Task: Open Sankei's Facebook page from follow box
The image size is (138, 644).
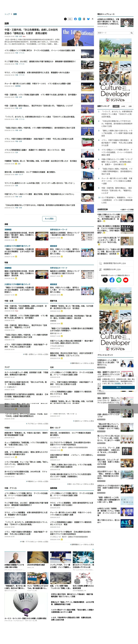Action: (112, 280)
